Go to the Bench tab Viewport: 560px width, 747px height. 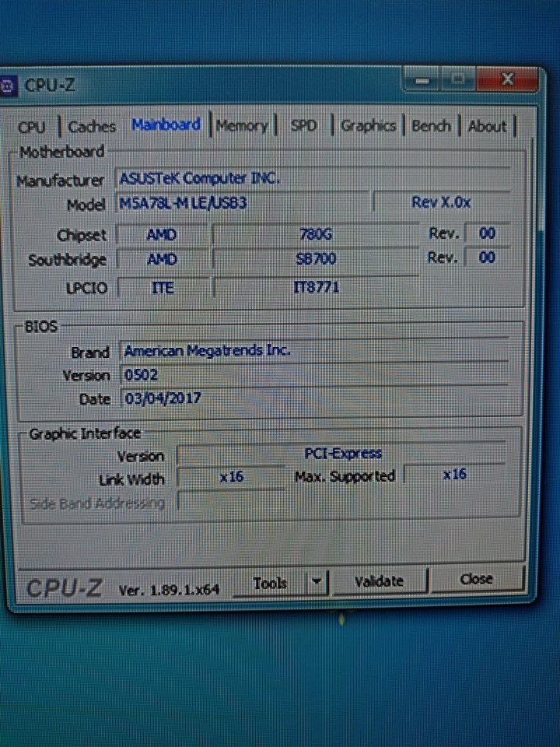tap(431, 126)
